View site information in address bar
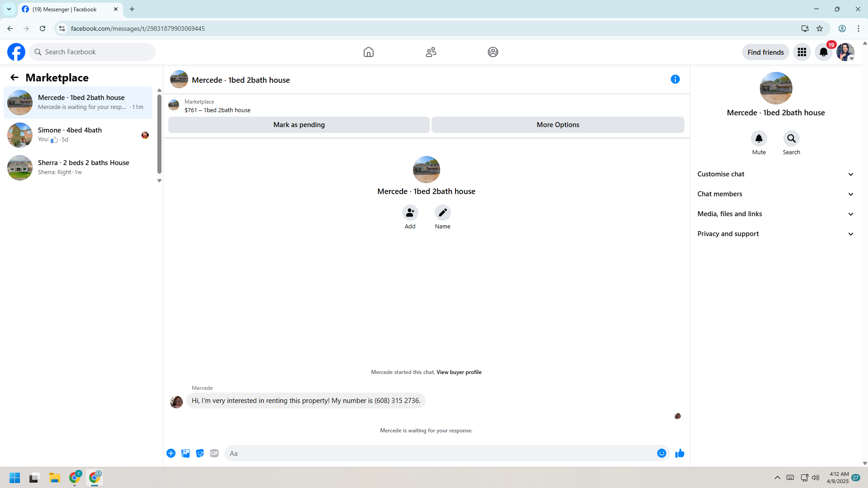This screenshot has height=488, width=868. 62,28
